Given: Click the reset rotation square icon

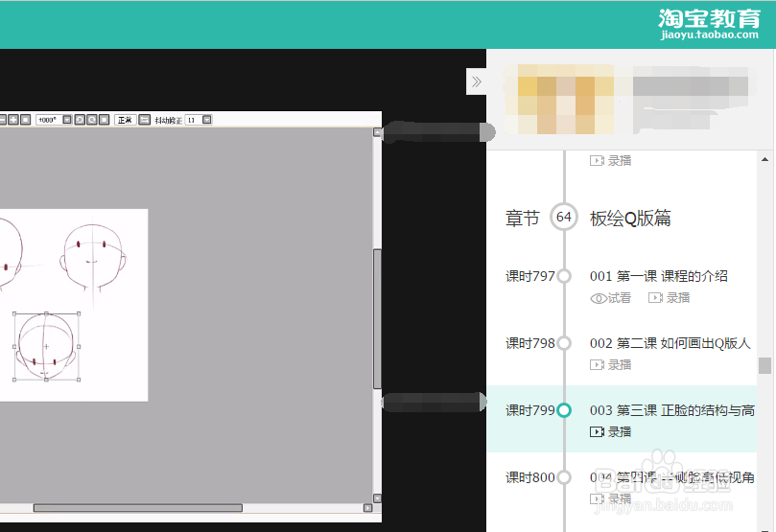Looking at the screenshot, I should click(104, 120).
